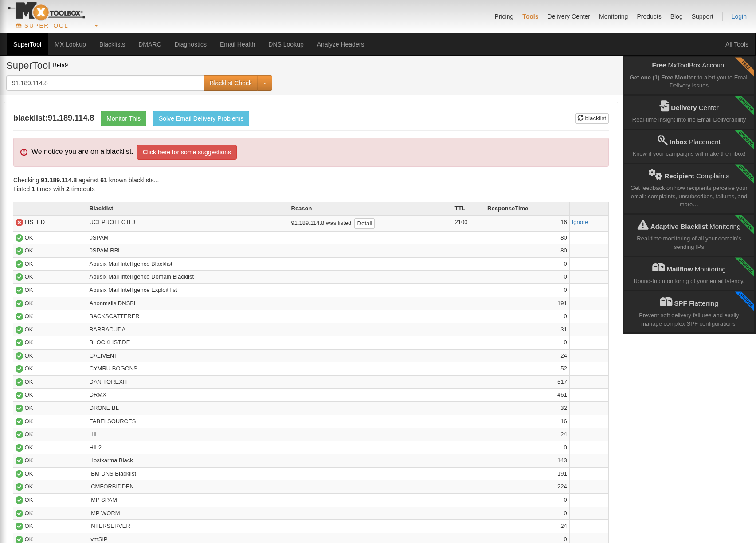Click the SPF Flattening mailbox icon
This screenshot has width=756, height=543.
(666, 302)
